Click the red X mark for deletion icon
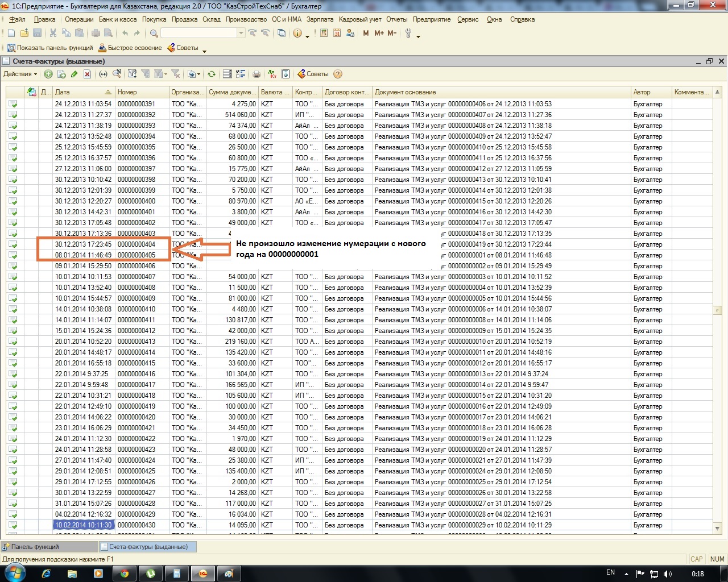 [x=88, y=74]
